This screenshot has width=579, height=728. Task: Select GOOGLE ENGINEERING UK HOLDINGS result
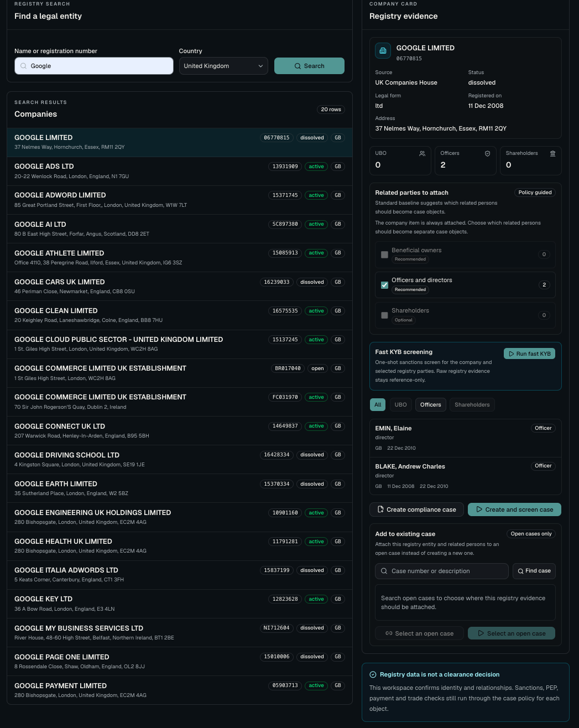coord(180,517)
